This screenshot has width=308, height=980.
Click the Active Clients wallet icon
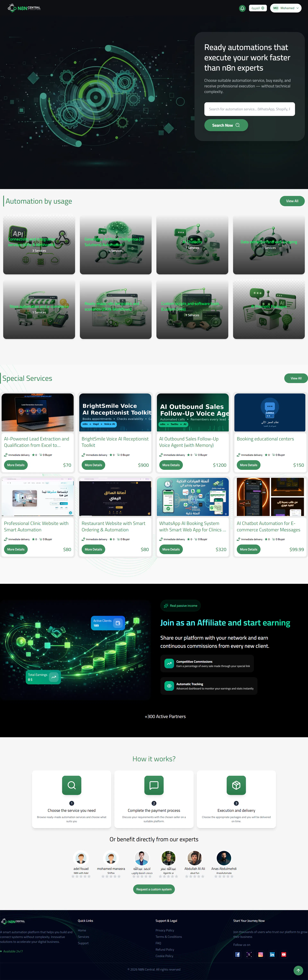[118, 623]
